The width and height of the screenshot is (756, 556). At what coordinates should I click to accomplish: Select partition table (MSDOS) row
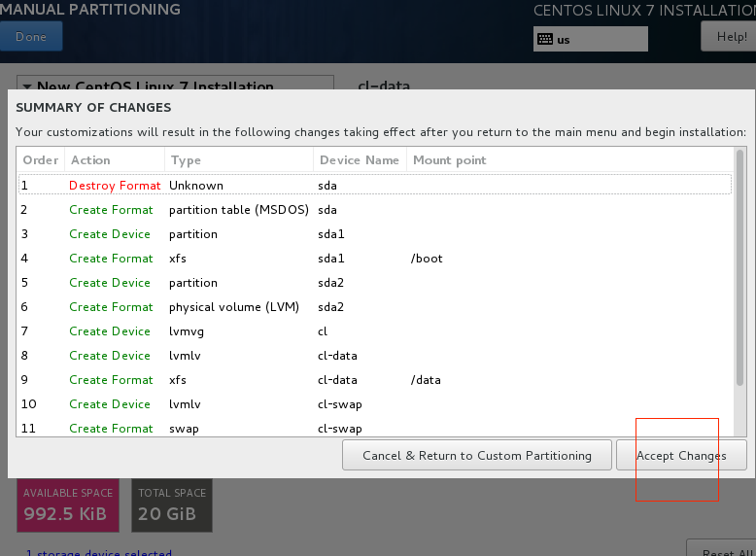click(x=375, y=210)
